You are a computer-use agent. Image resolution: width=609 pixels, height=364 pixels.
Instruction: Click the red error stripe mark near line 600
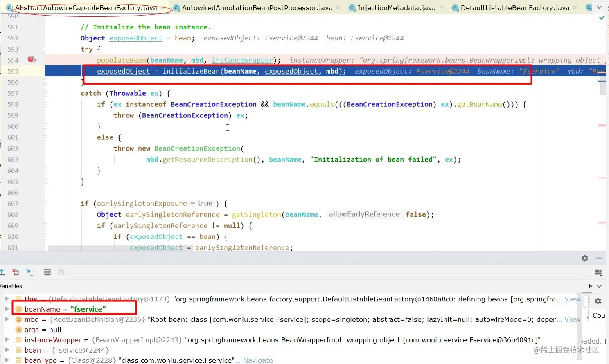[602, 126]
